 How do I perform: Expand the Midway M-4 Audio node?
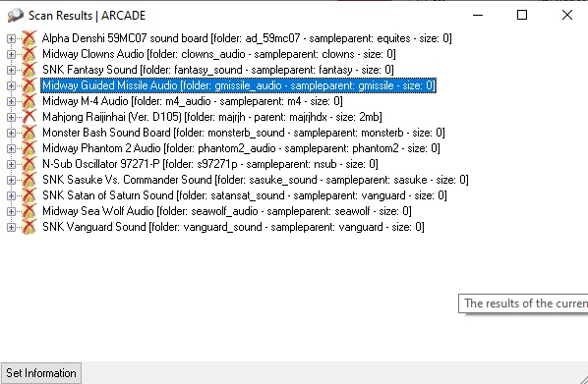coord(11,101)
